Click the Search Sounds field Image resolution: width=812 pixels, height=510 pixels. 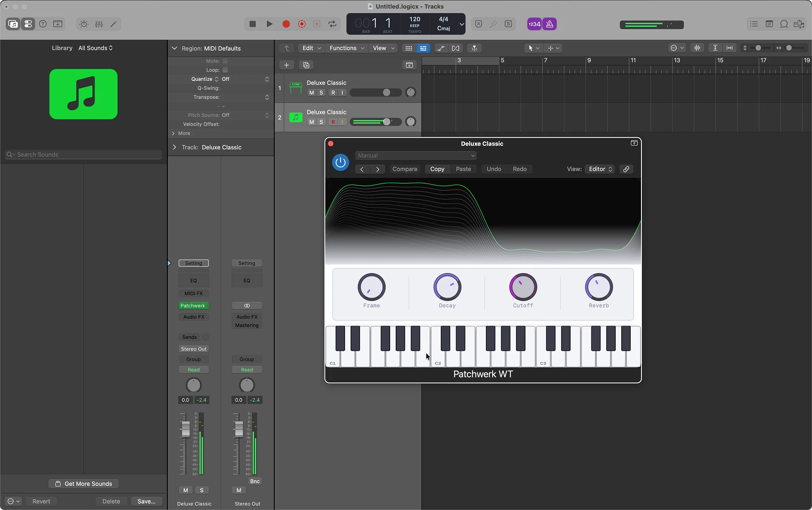click(x=83, y=154)
